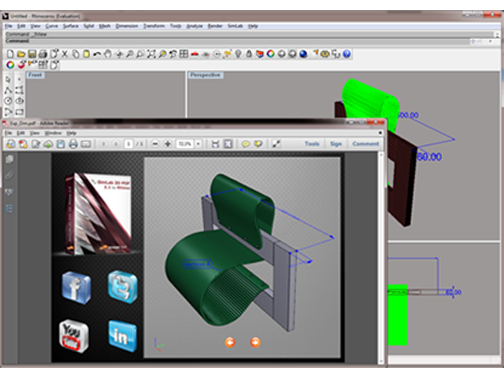
Task: Expand the Front viewport title menu
Action: pos(35,75)
